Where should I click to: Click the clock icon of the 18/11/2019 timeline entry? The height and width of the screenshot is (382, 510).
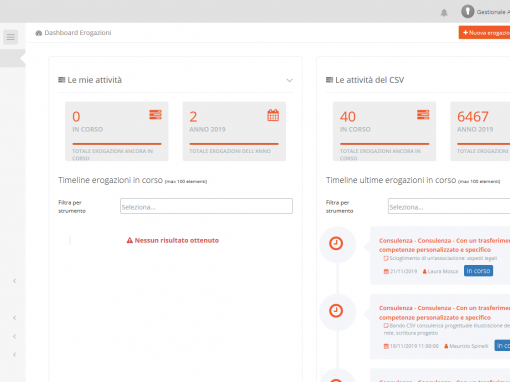point(336,311)
